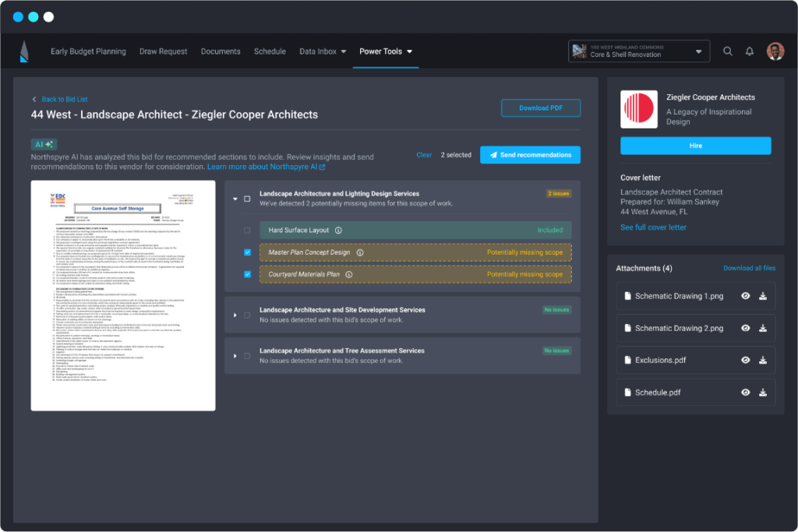Download Schedule.pdf attachment
The height and width of the screenshot is (532, 798).
pos(763,393)
